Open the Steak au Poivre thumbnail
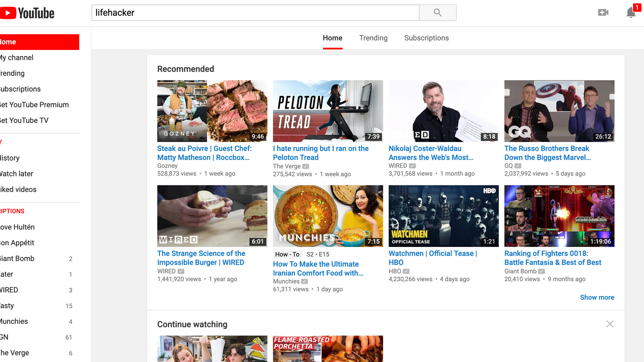This screenshot has height=362, width=644. (212, 111)
